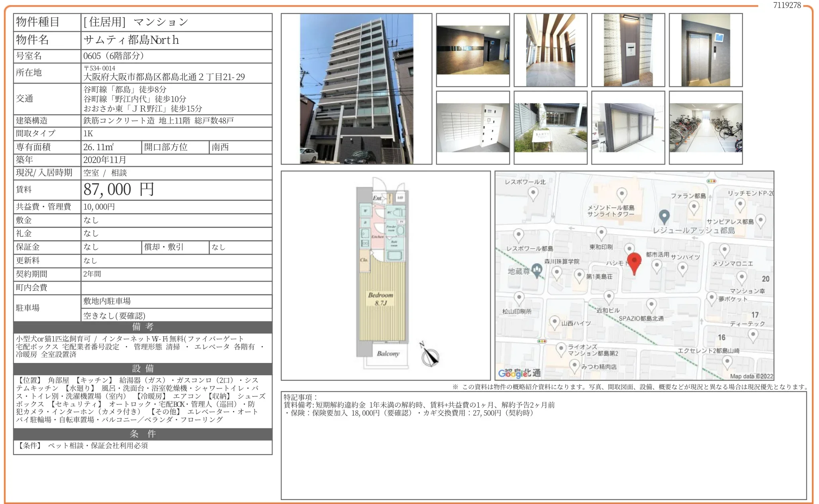Screen dimensions: 819x504
Task: Click the document number 7119278
Action: (x=787, y=5)
